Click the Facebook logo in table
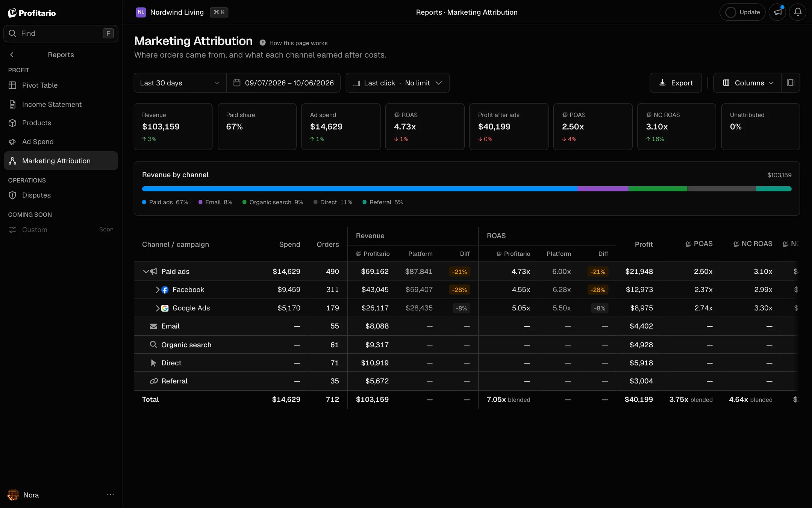 (x=165, y=290)
